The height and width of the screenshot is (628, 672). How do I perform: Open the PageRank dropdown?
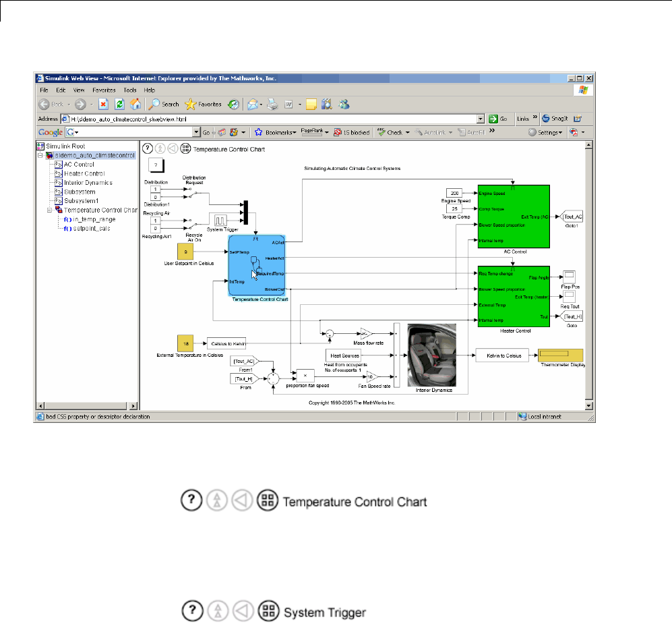[x=315, y=132]
